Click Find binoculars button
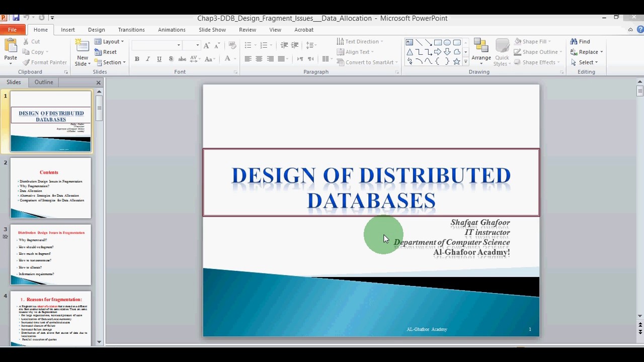644x362 pixels. [580, 42]
